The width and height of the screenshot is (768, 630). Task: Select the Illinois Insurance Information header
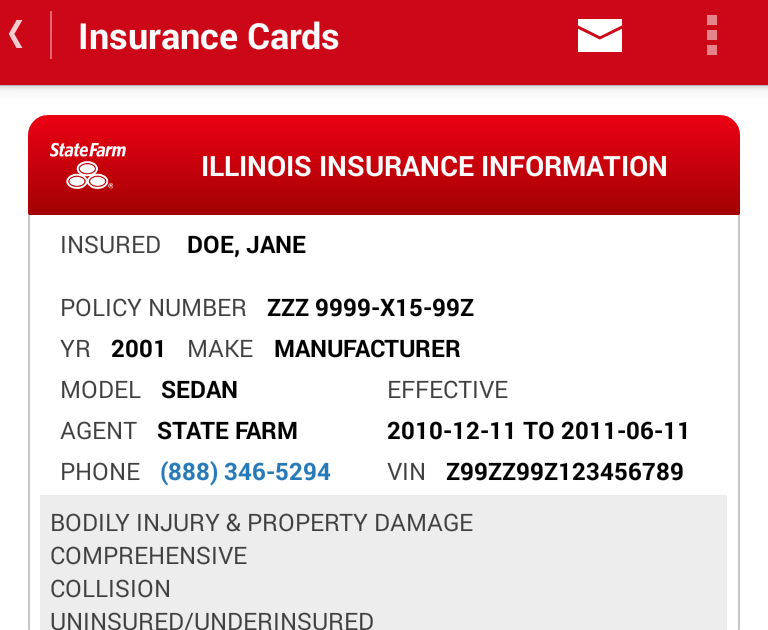coord(434,166)
